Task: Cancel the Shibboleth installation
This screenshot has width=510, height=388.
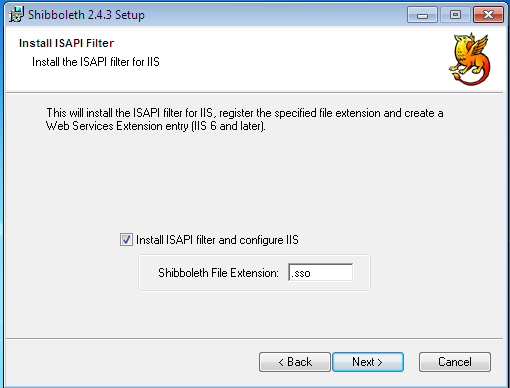Action: (455, 362)
